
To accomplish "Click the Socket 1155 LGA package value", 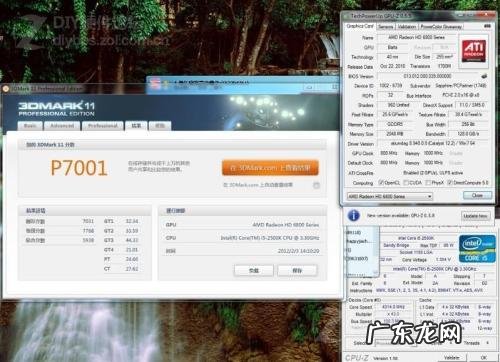I will coord(416,252).
